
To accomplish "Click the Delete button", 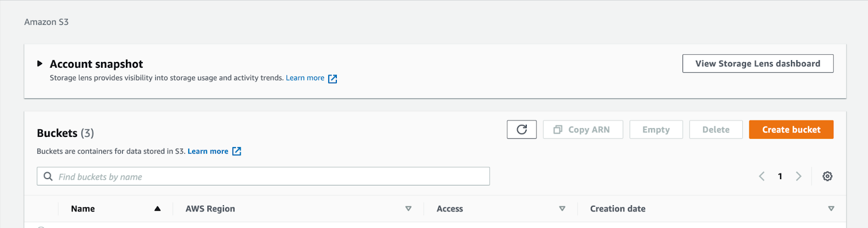I will tap(716, 130).
